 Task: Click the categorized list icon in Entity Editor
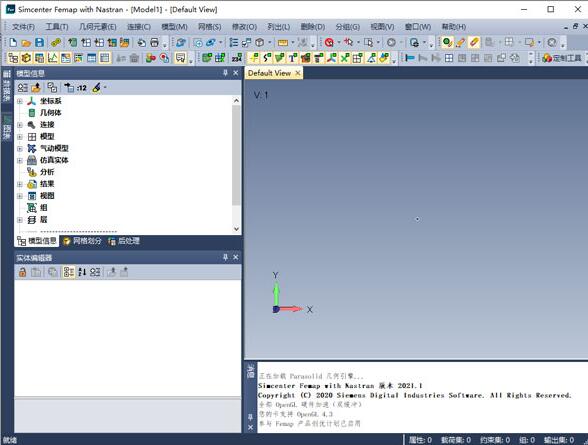[69, 272]
